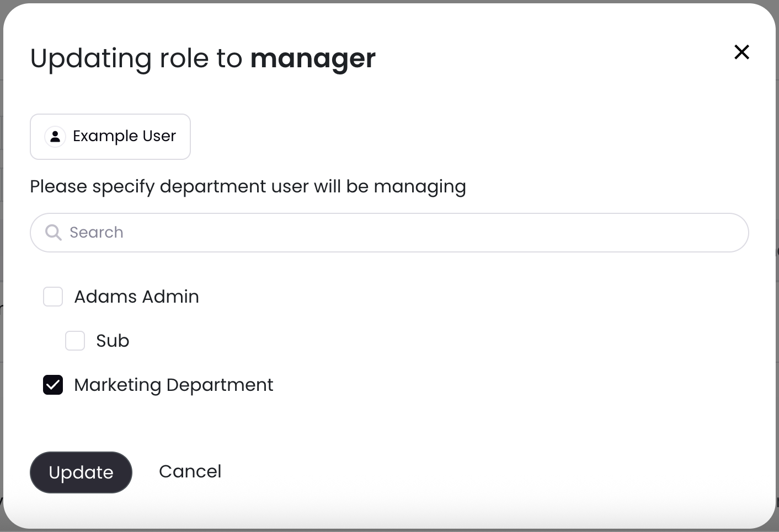The height and width of the screenshot is (532, 779).
Task: Click the Update button
Action: (81, 472)
